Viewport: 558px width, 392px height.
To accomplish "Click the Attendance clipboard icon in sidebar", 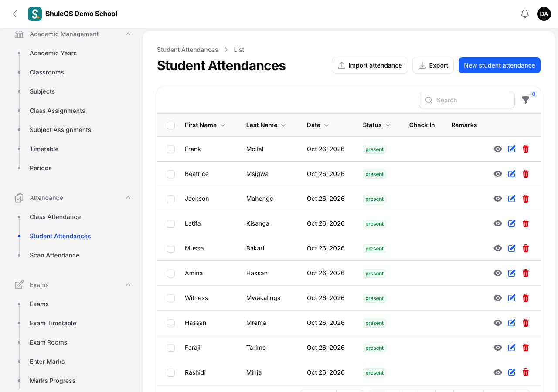I will pyautogui.click(x=19, y=198).
